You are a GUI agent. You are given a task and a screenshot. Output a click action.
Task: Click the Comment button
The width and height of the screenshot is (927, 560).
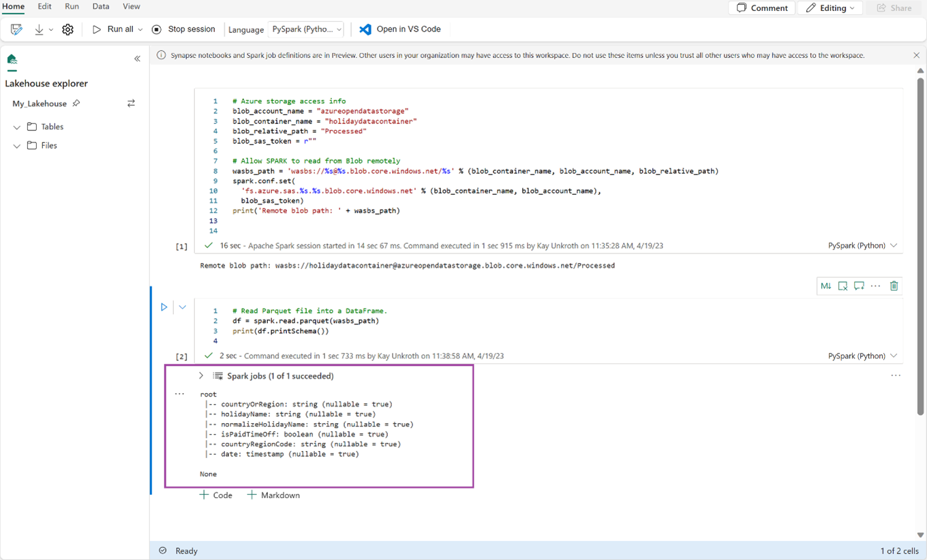[x=762, y=7]
